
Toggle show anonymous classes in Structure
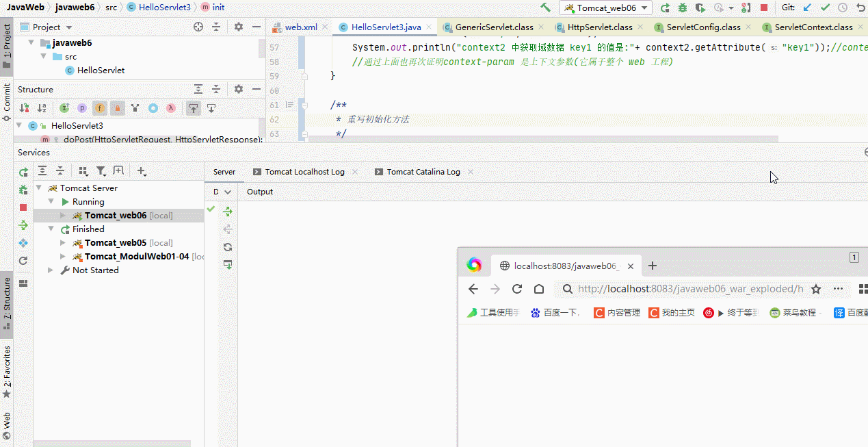point(153,108)
